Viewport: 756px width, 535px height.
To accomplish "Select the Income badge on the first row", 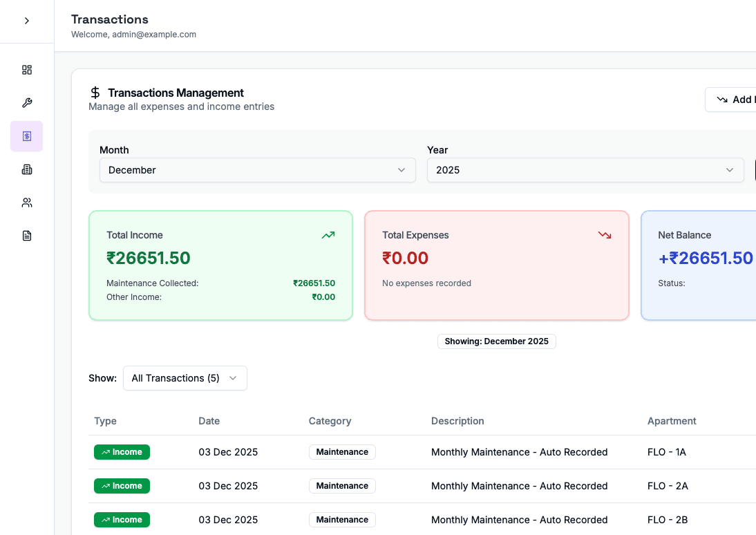I will 122,452.
